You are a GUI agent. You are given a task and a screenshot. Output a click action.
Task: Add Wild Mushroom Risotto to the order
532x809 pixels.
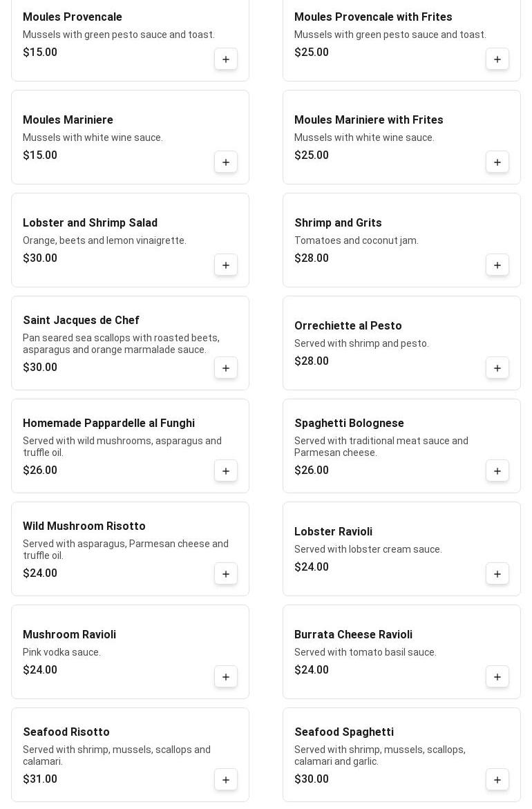point(226,574)
